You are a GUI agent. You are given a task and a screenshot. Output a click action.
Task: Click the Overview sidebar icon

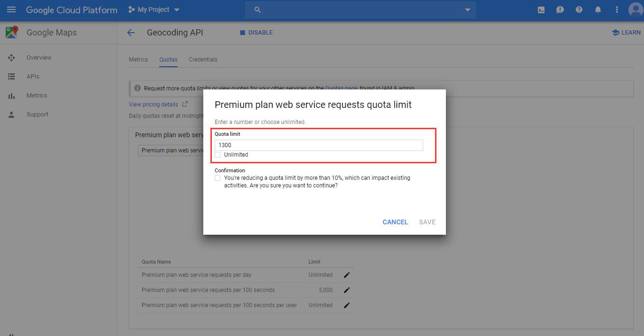pos(11,58)
